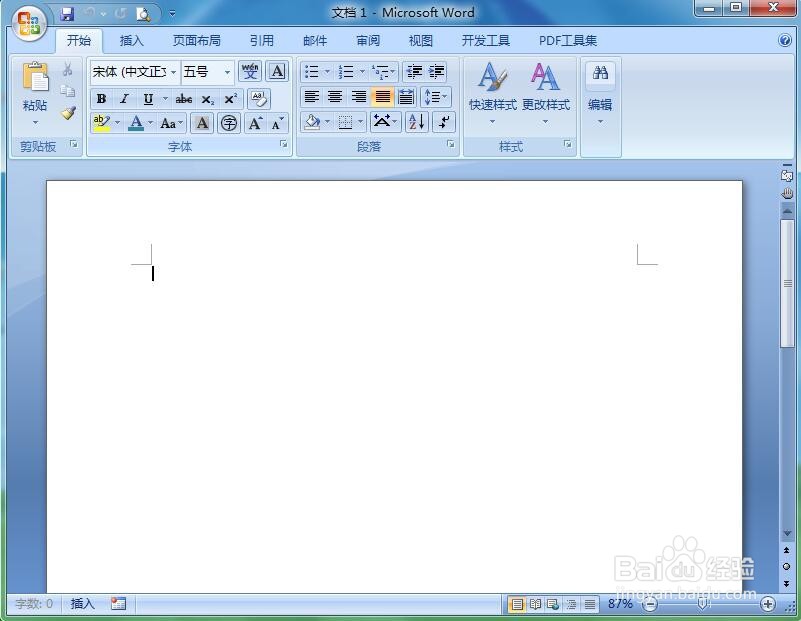Click 更改样式 button
Viewport: 801px width, 621px height.
pyautogui.click(x=546, y=93)
